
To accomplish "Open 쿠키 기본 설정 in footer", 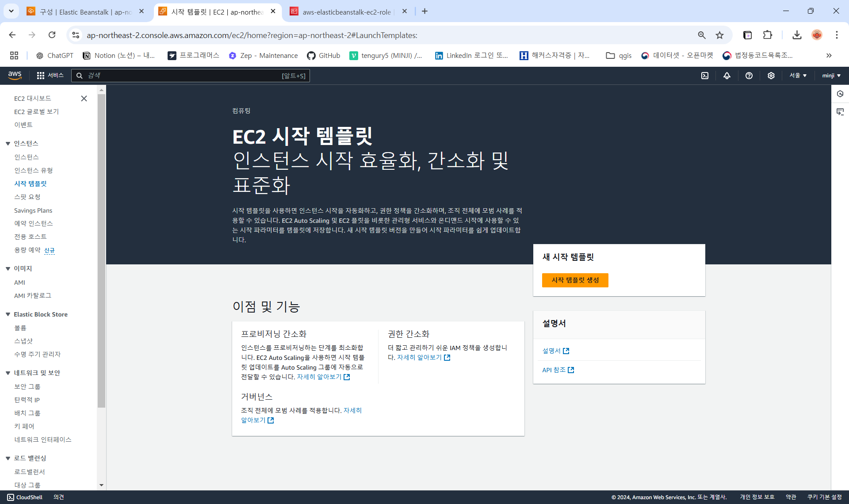I will click(825, 497).
